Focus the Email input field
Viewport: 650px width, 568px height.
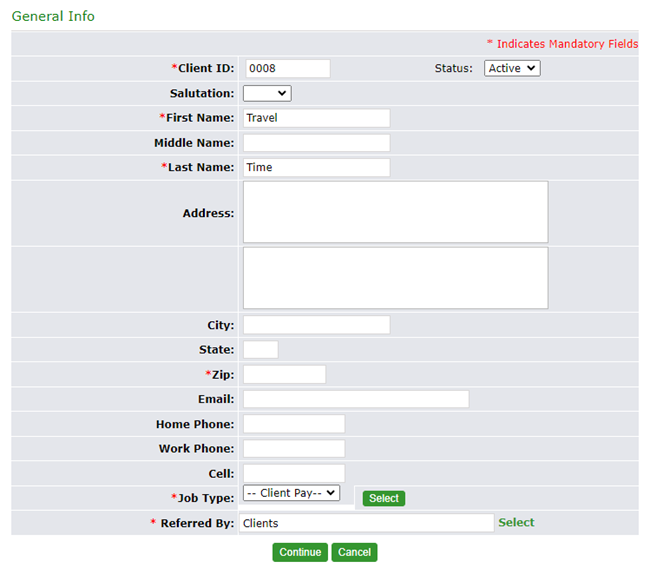355,399
